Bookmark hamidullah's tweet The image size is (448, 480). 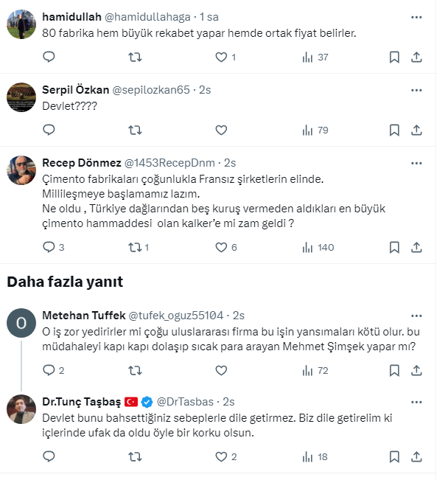394,57
